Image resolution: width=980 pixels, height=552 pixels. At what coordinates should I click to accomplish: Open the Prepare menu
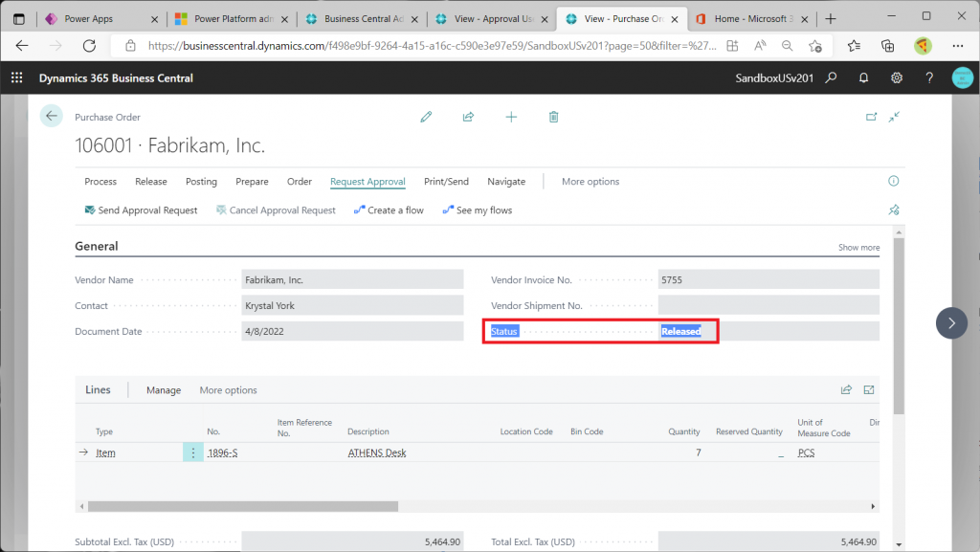(252, 181)
